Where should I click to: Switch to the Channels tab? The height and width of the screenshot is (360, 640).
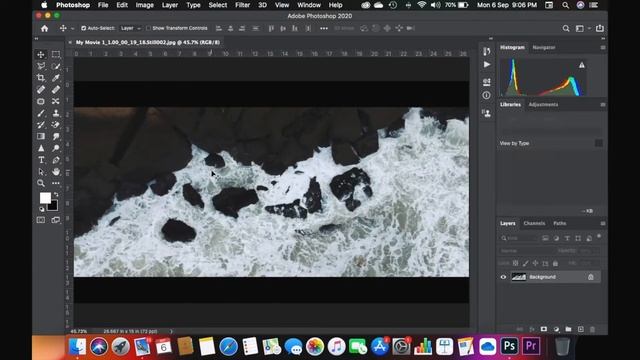(534, 223)
